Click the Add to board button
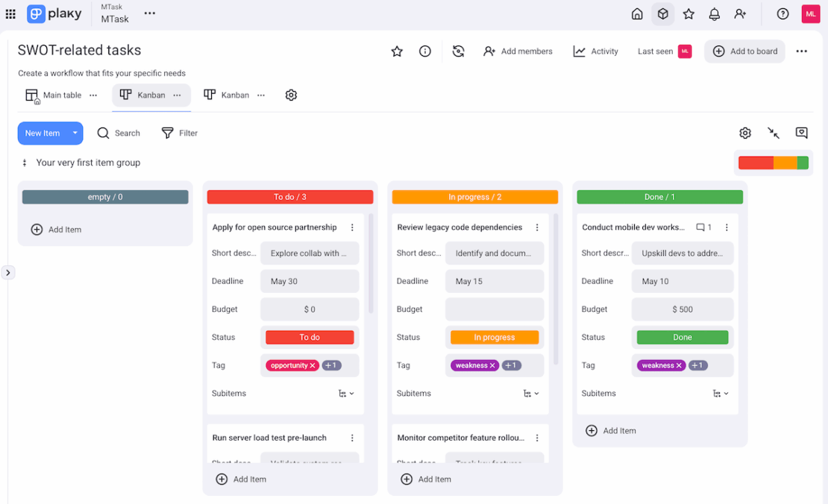 click(x=744, y=51)
